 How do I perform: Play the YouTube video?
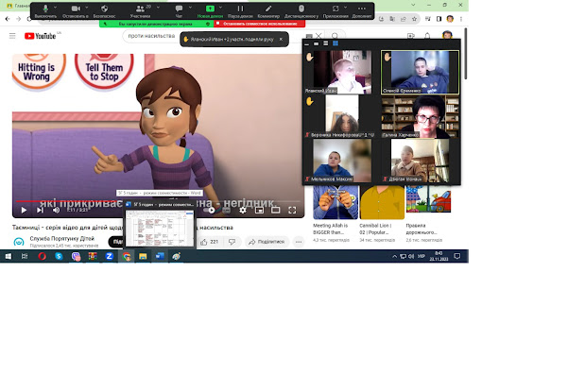point(24,210)
